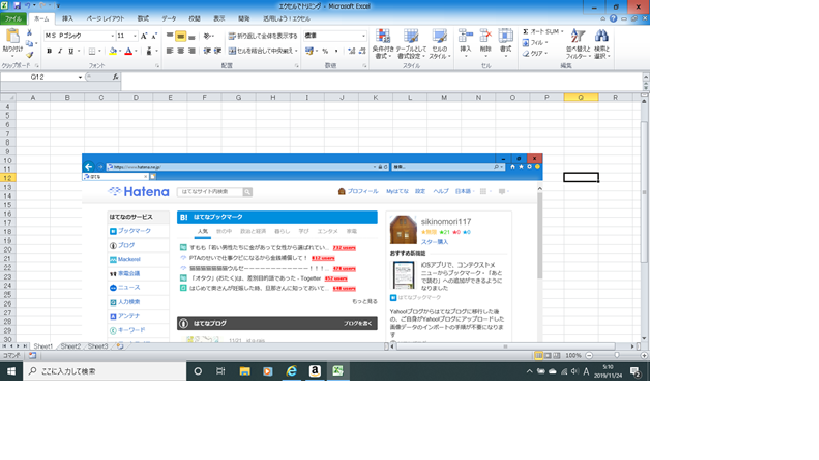819x460 pixels.
Task: Open File Explorer from the taskbar
Action: [x=244, y=371]
